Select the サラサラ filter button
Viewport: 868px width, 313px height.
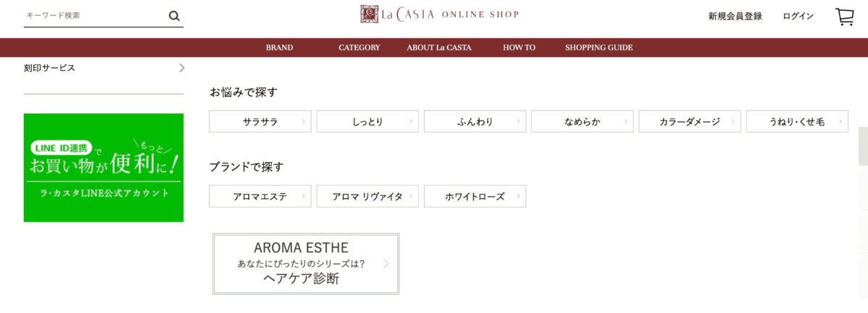click(x=260, y=121)
